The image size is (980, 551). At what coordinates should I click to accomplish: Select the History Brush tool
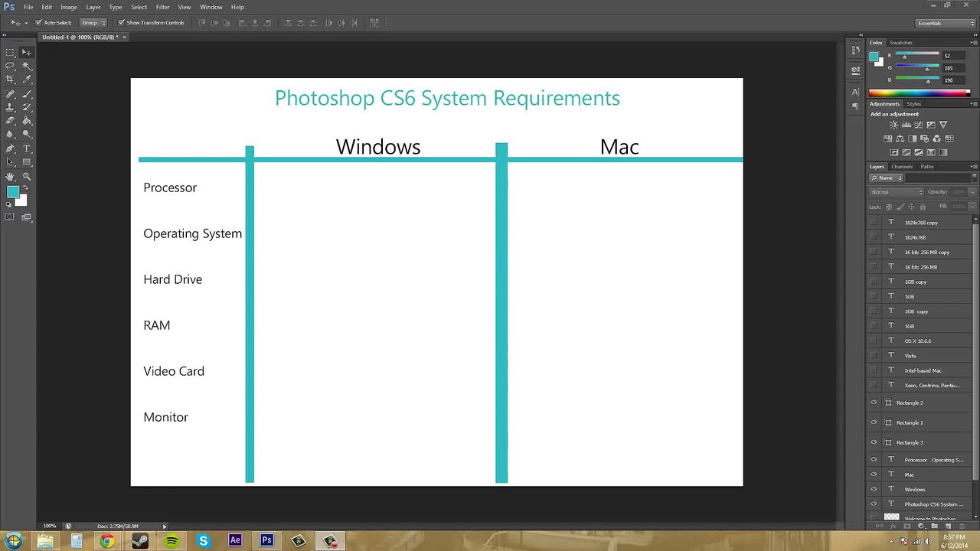click(27, 107)
